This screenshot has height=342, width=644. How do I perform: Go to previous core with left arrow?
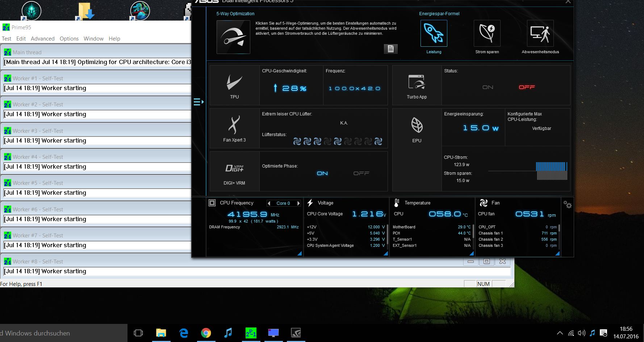point(269,203)
